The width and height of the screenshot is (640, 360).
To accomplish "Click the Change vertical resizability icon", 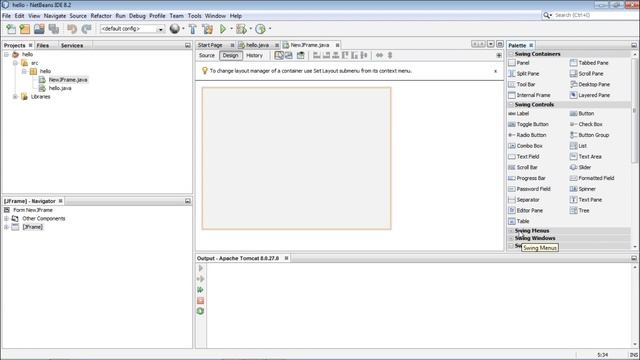I will [390, 55].
